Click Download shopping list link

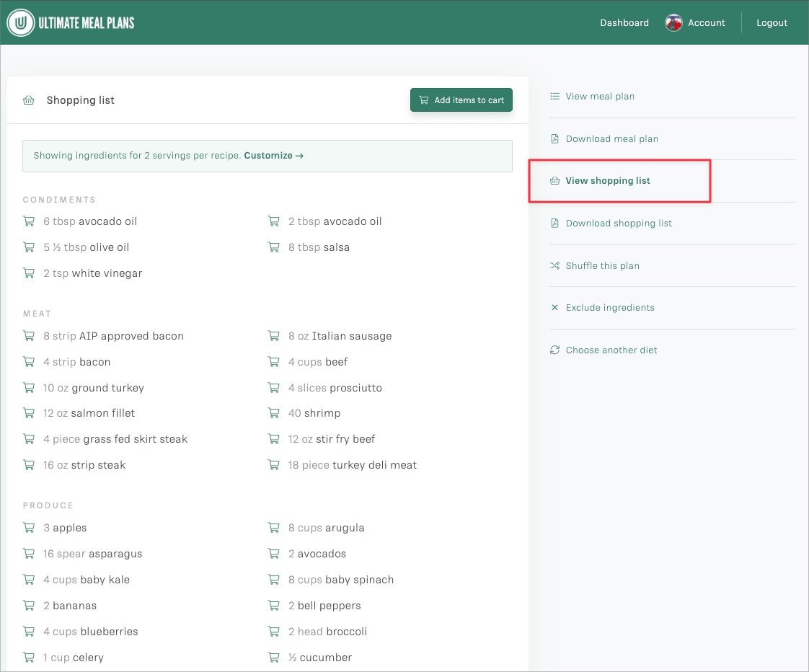pyautogui.click(x=619, y=223)
